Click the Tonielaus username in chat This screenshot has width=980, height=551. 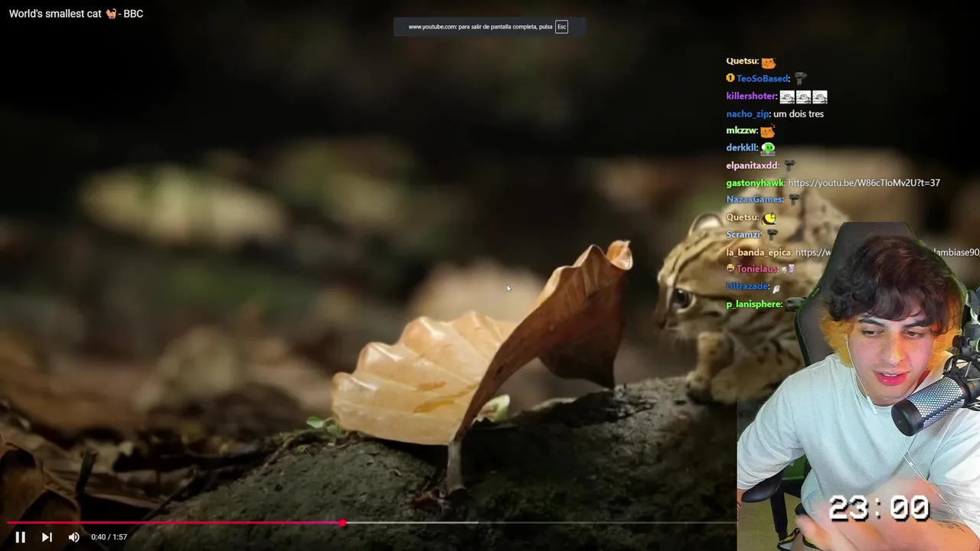[756, 269]
